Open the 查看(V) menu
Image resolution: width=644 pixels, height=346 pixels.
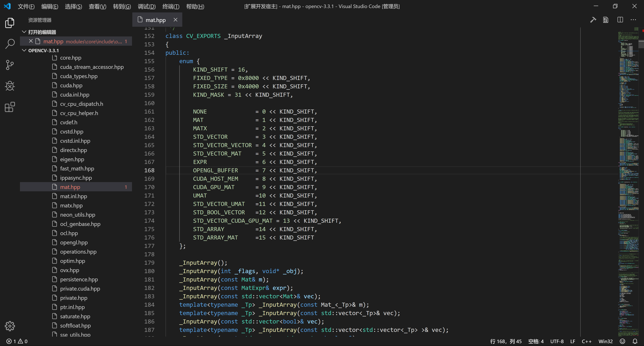click(x=97, y=7)
